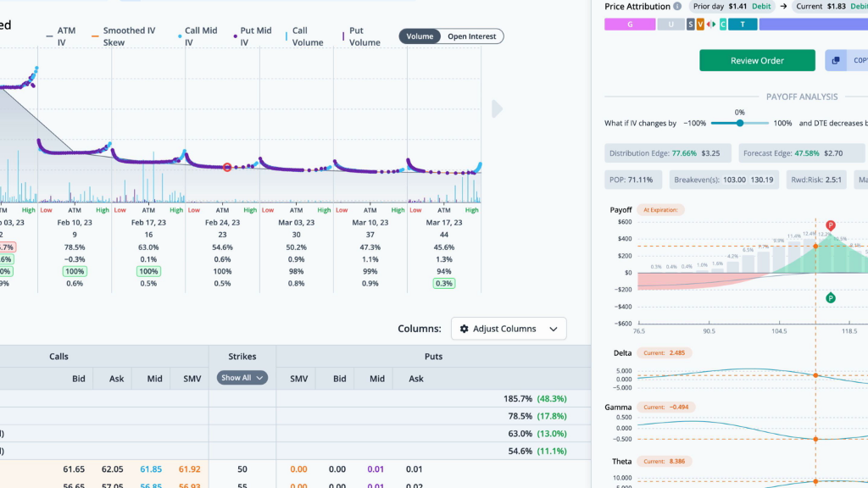Viewport: 868px width, 488px height.
Task: Click the copy icon beside Review Order
Action: pyautogui.click(x=836, y=60)
